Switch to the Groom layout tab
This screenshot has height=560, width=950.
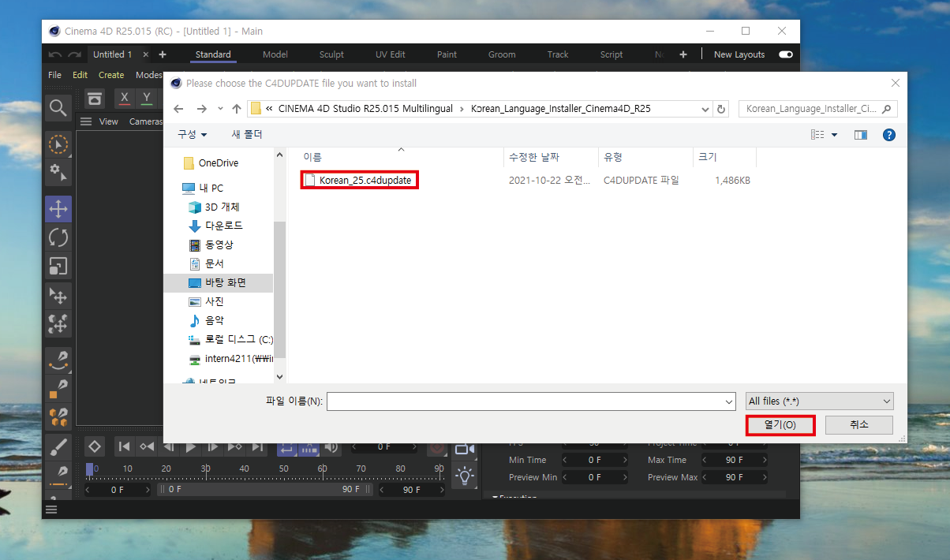click(x=502, y=54)
